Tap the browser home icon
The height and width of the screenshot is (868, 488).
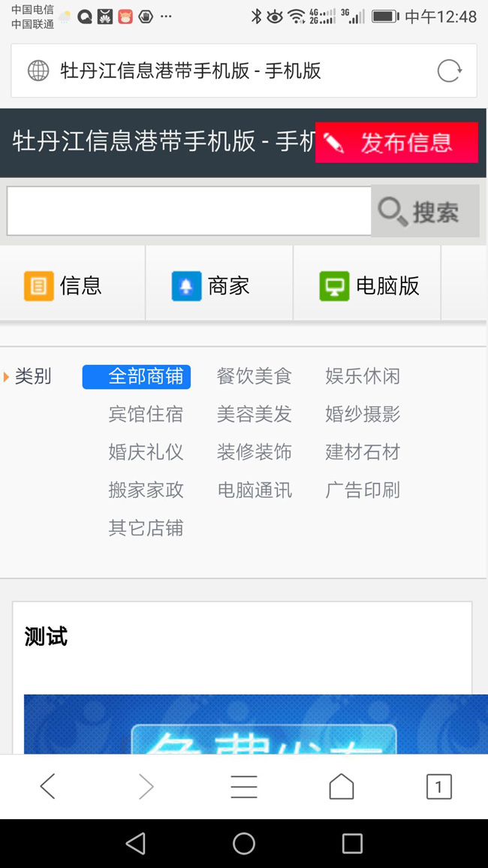coord(342,786)
